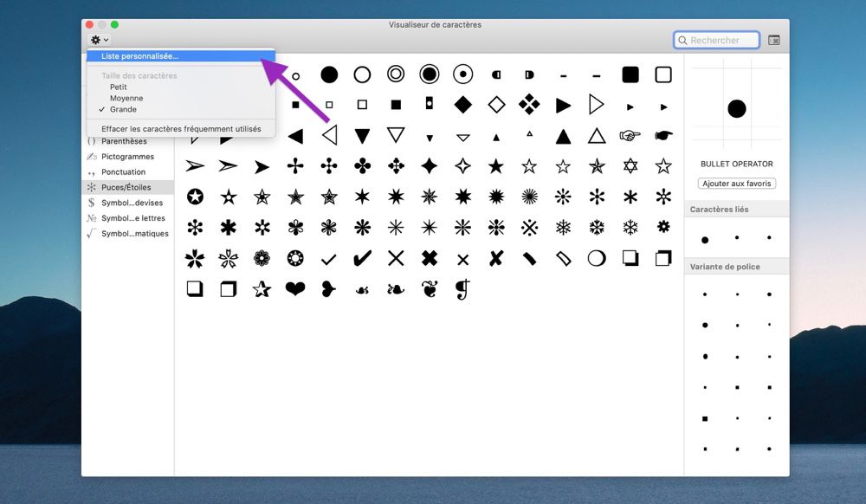The width and height of the screenshot is (866, 504).
Task: Click the BULLET OPERATOR preview glyph
Action: tap(737, 109)
